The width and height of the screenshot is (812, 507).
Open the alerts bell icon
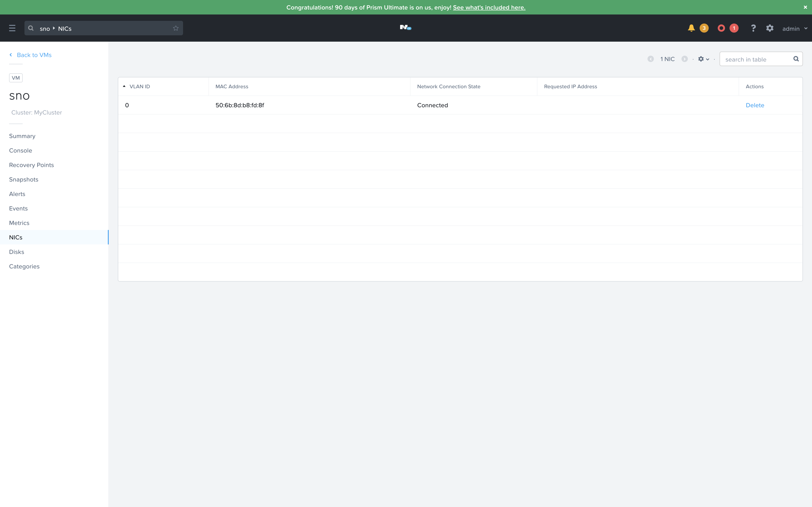pyautogui.click(x=691, y=28)
